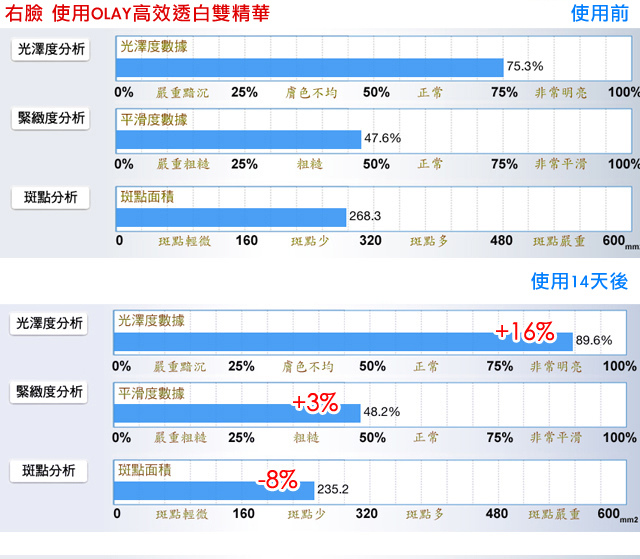Click the 使用14天後 heading
The image size is (640, 559).
click(x=579, y=281)
